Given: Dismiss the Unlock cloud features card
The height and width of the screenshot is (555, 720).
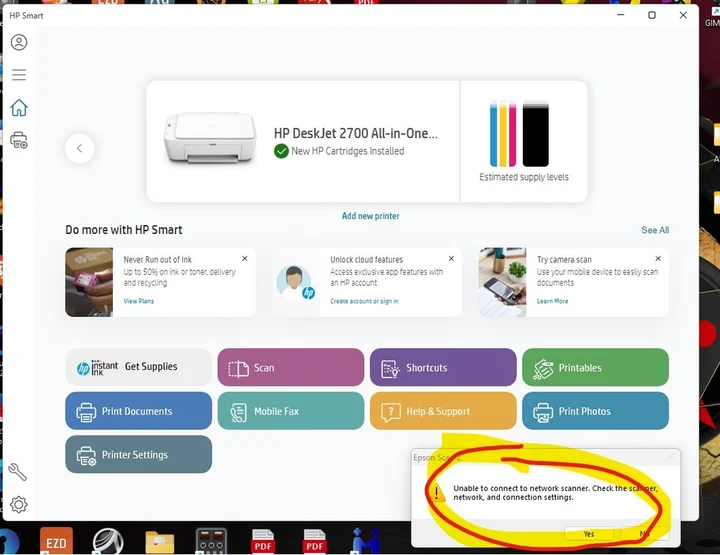Looking at the screenshot, I should coord(451,258).
